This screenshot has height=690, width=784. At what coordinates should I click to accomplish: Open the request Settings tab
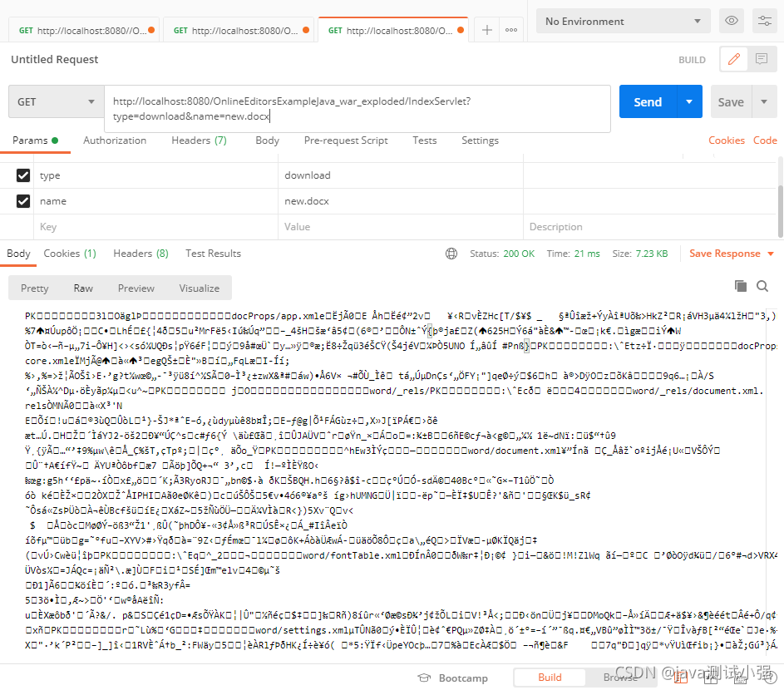pos(480,140)
